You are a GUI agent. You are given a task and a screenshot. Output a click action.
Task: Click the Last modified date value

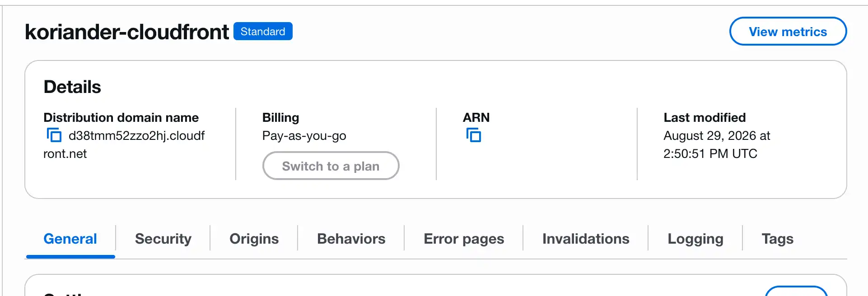coord(717,144)
